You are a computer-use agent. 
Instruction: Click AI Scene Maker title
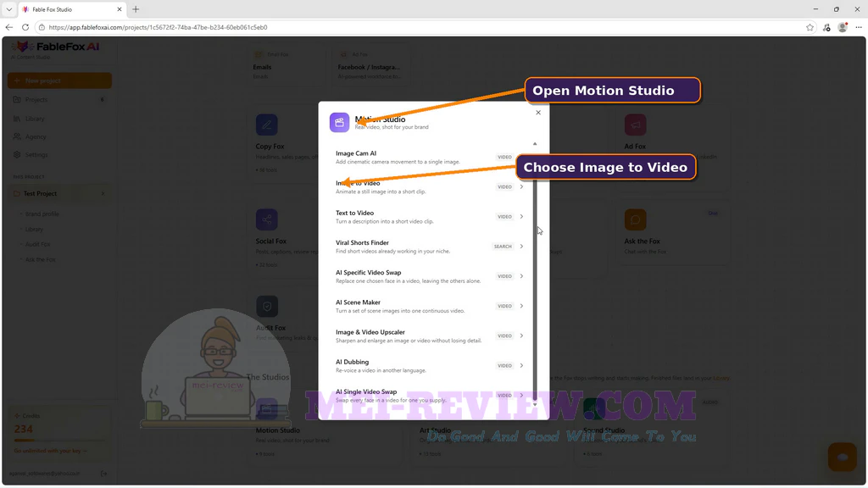point(358,302)
